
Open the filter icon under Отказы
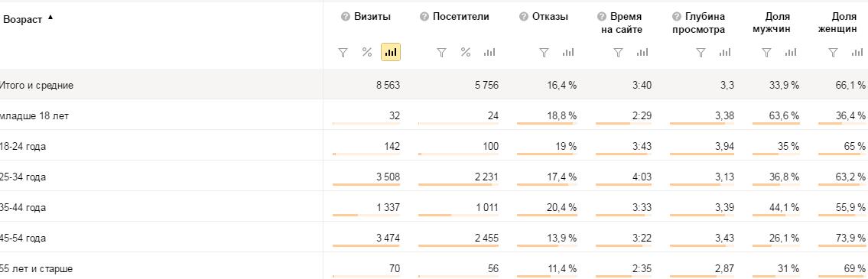(545, 53)
